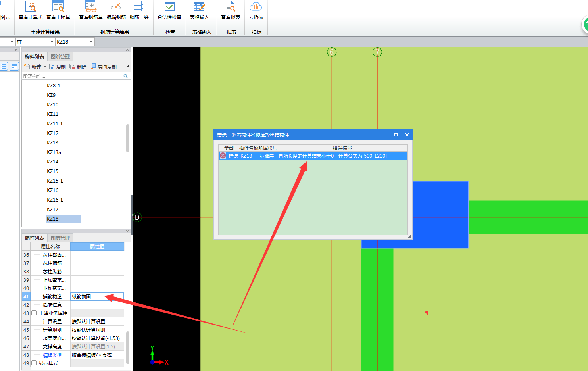
Task: Open 查看计算式 tool
Action: 31,11
